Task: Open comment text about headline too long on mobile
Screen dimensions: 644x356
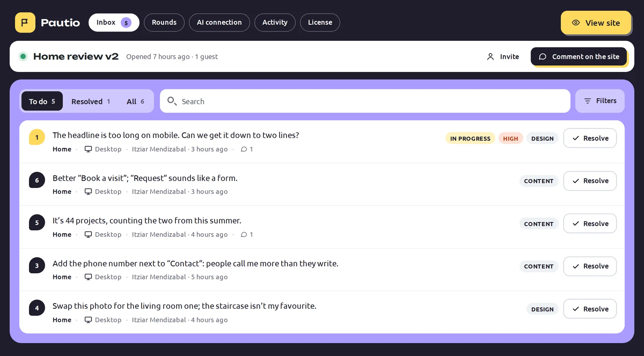Action: [176, 135]
